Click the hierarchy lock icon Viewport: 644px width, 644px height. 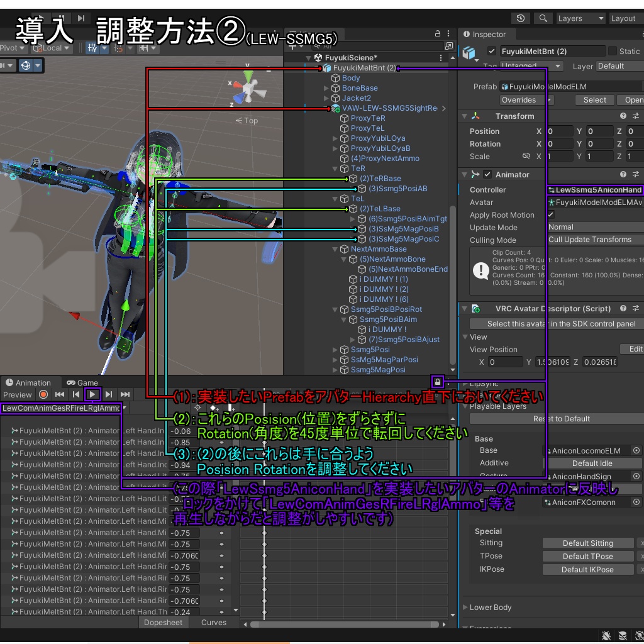pos(438,34)
